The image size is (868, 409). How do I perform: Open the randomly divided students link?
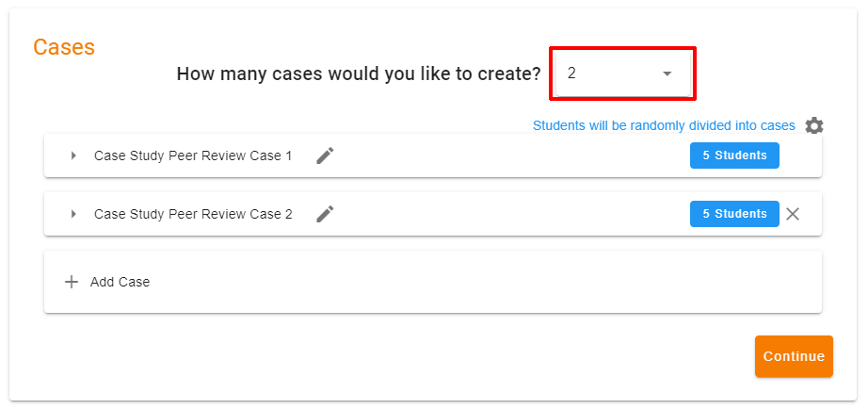pyautogui.click(x=664, y=125)
